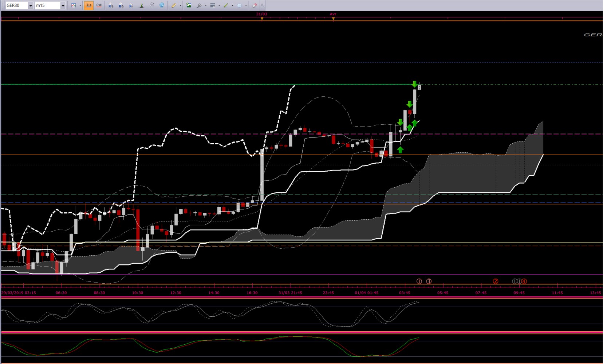
Task: Click the 09:45 time axis label
Action: 519,293
